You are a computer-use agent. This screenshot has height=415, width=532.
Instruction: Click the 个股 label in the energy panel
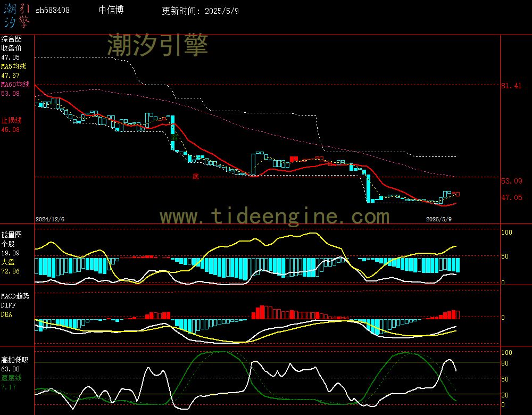(x=8, y=244)
